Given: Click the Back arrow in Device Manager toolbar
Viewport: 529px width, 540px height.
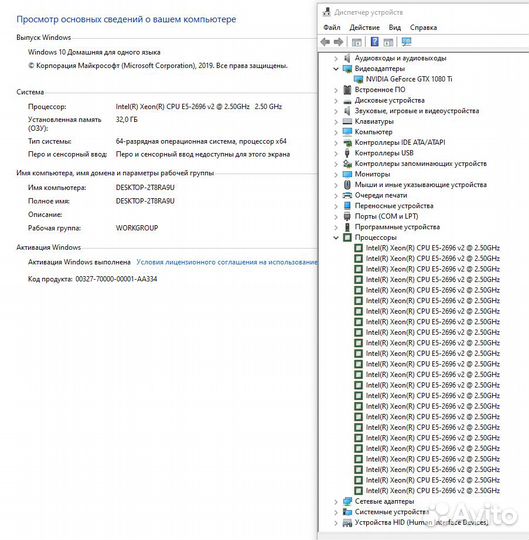Looking at the screenshot, I should click(325, 42).
